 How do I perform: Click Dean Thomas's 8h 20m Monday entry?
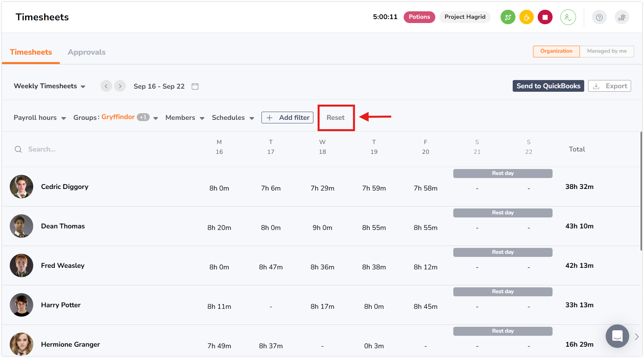pos(219,228)
